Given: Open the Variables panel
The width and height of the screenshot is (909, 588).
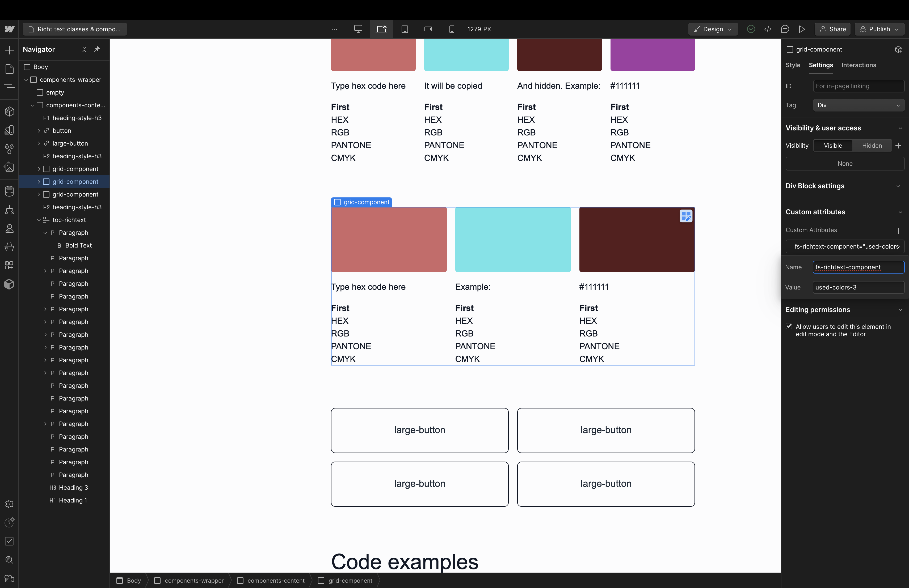Looking at the screenshot, I should point(9,149).
